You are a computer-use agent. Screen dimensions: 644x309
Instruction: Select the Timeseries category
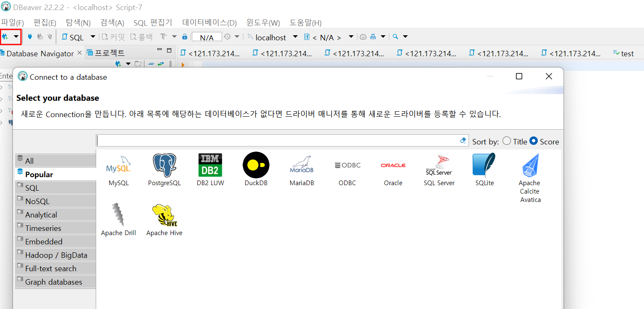point(55,228)
